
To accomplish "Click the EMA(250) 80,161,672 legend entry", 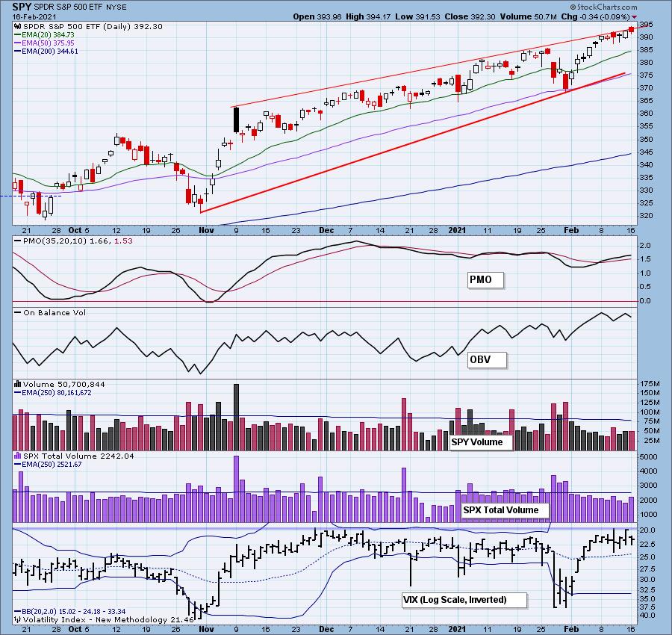I will (x=53, y=392).
